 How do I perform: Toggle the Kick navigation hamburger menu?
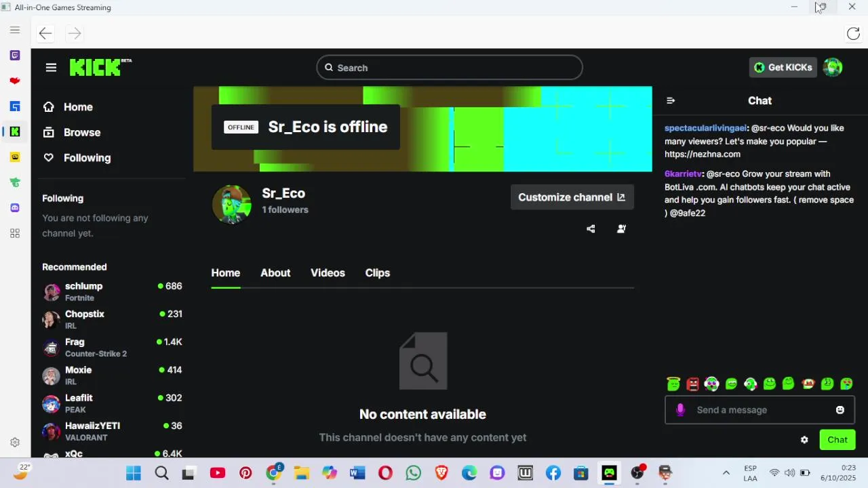click(x=51, y=67)
